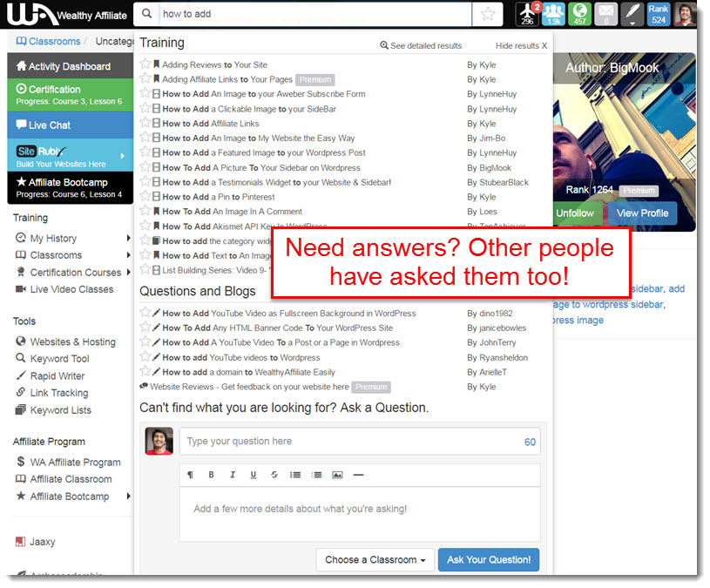Favorite 'Adding Reviews to Your Site' star
The image size is (710, 588).
(145, 64)
